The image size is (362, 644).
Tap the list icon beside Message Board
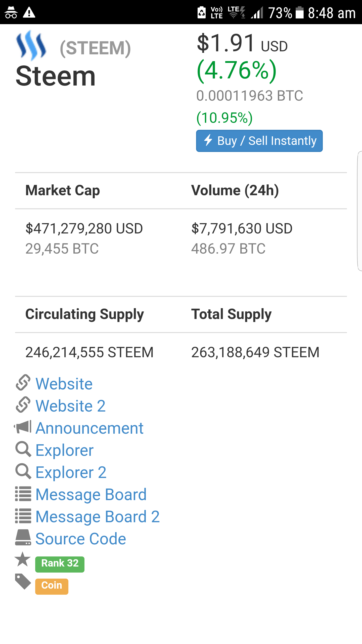click(23, 494)
